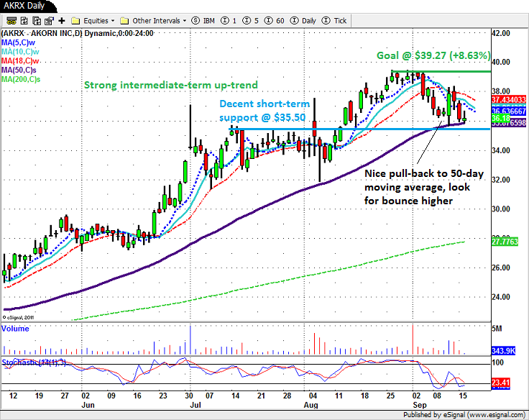The height and width of the screenshot is (420, 529).
Task: Click the blue support line at $35.50
Action: (359, 129)
